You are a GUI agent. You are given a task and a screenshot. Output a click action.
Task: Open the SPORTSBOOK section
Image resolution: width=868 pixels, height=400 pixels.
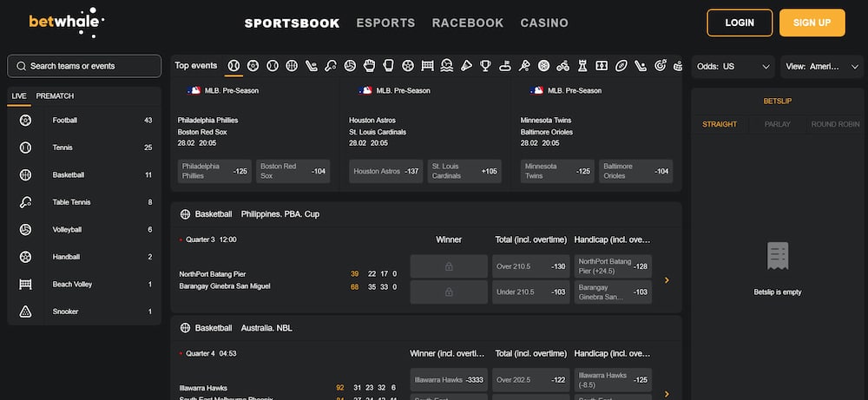[293, 23]
